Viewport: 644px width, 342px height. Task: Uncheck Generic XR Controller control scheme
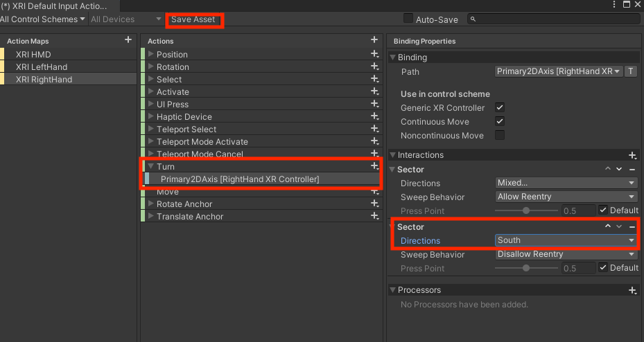(500, 107)
